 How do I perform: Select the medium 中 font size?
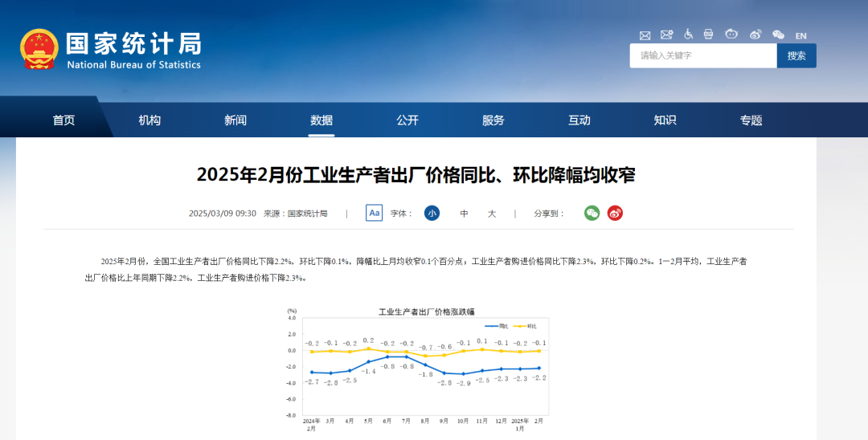(x=464, y=214)
